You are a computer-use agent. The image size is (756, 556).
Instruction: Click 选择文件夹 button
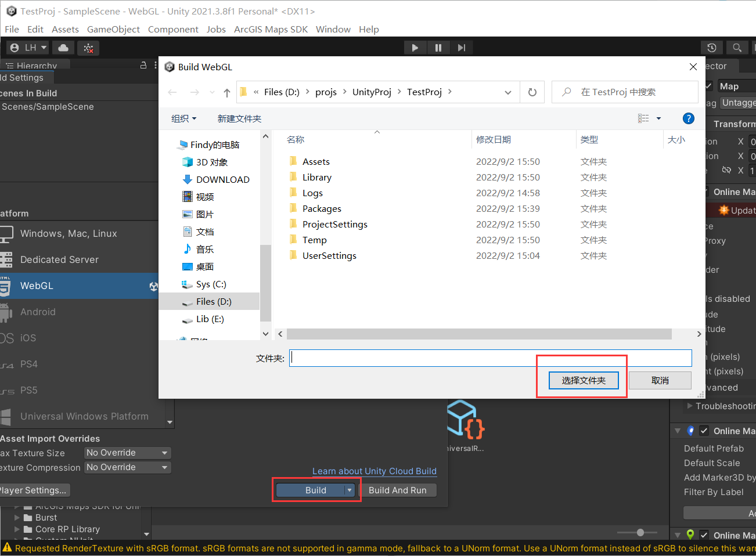[584, 381]
